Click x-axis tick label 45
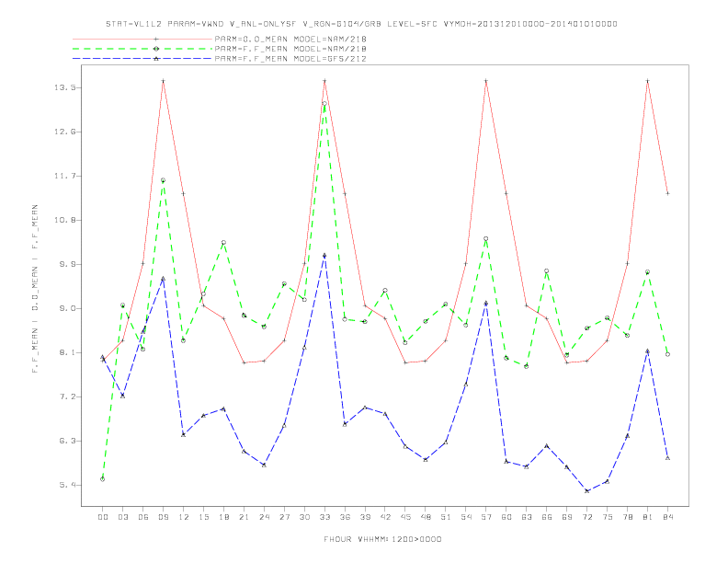Viewport: 728px width, 563px height. (405, 517)
